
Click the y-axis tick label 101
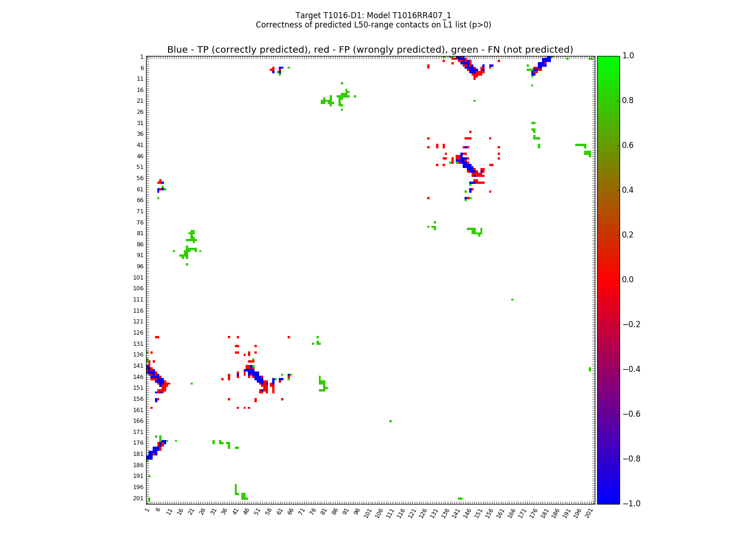(x=138, y=277)
